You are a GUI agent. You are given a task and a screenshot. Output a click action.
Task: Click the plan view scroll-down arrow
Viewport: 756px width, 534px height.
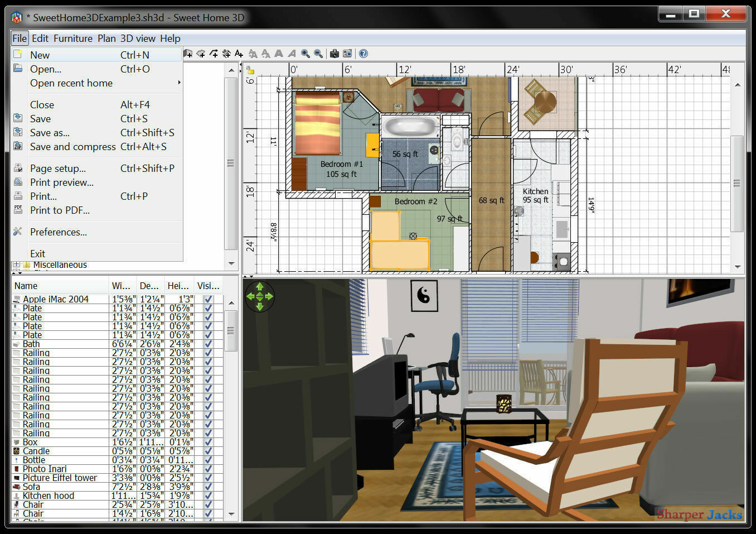[x=738, y=267]
